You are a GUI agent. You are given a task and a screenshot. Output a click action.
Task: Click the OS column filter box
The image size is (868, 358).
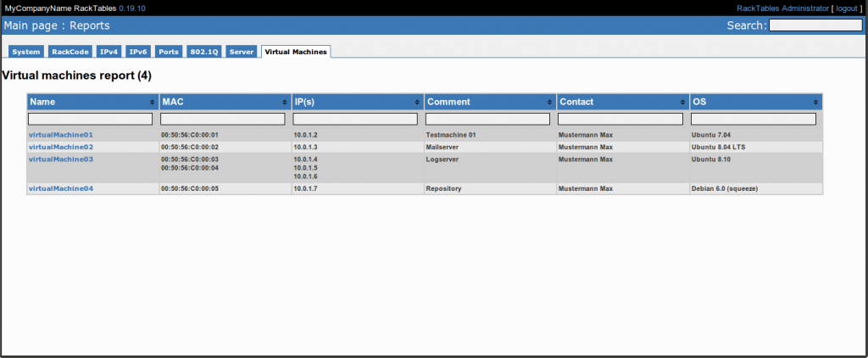pyautogui.click(x=754, y=119)
